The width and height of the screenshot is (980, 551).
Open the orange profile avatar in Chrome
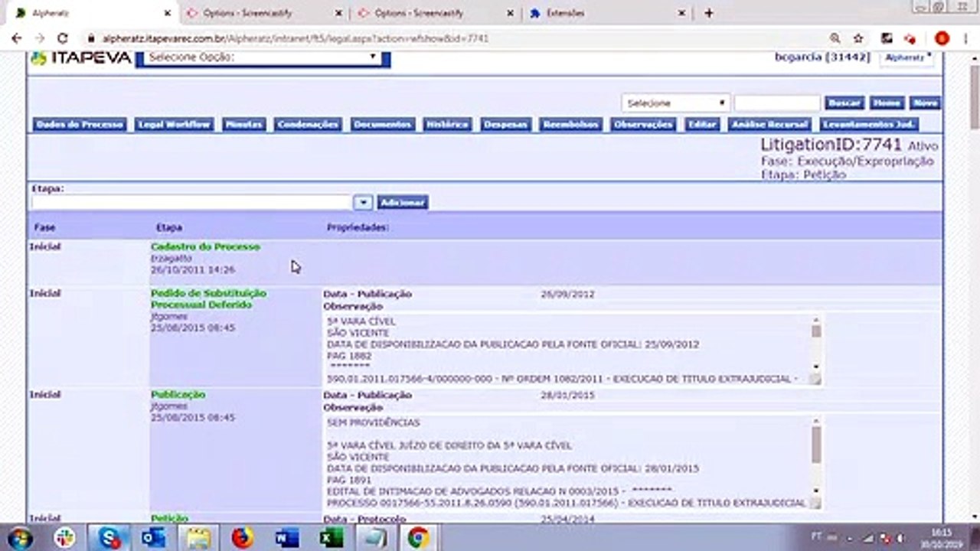pyautogui.click(x=942, y=38)
